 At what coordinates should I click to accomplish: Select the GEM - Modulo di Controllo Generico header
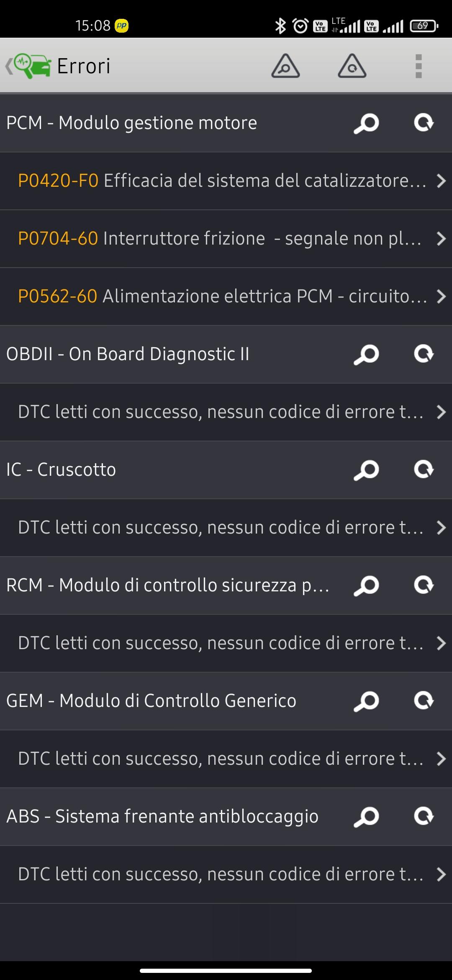tap(151, 701)
